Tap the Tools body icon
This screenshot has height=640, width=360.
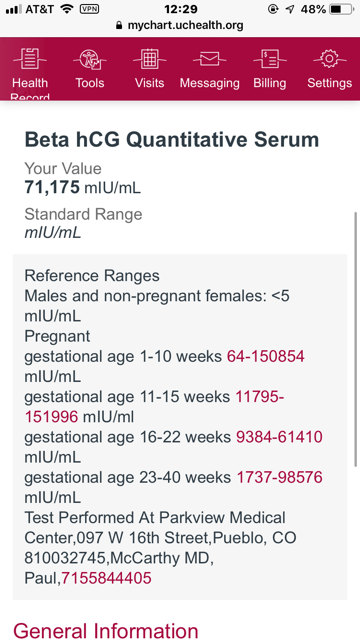click(90, 59)
